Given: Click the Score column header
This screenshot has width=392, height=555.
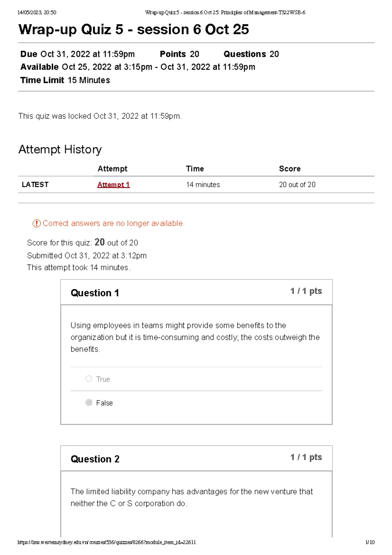Looking at the screenshot, I should click(x=289, y=169).
